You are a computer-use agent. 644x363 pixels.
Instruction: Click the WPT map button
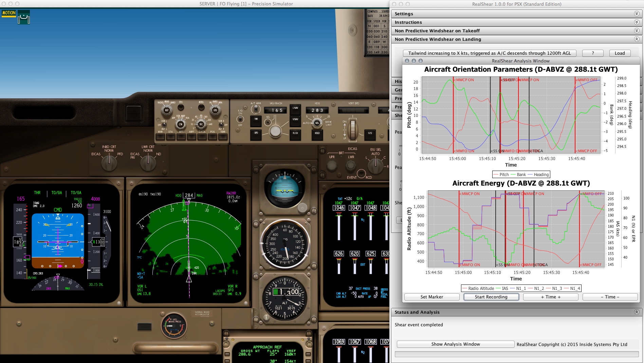(x=181, y=137)
